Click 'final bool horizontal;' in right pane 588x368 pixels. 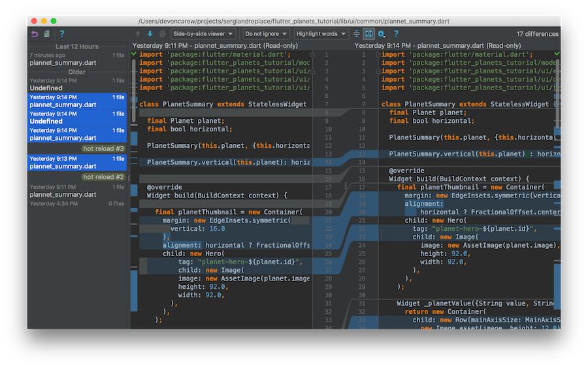[432, 121]
